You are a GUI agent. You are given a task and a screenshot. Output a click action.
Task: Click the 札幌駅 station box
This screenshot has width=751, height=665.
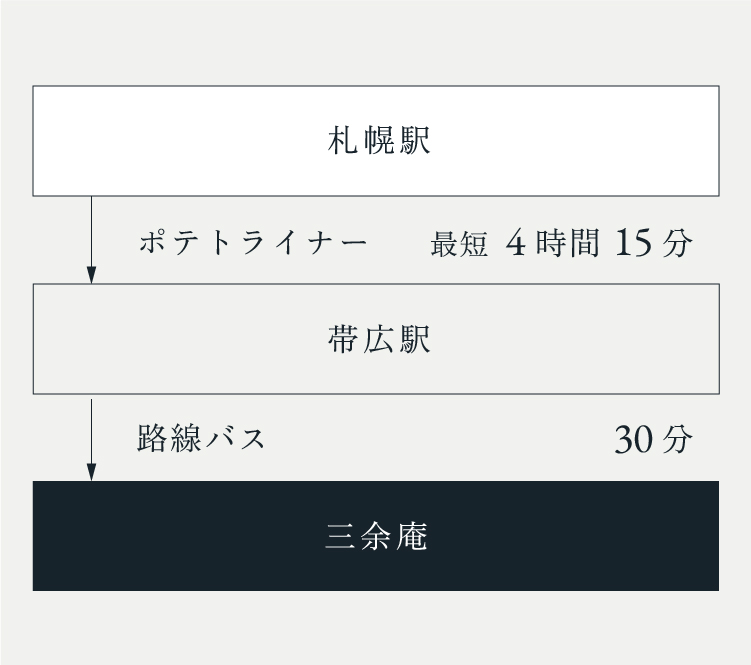point(376,141)
